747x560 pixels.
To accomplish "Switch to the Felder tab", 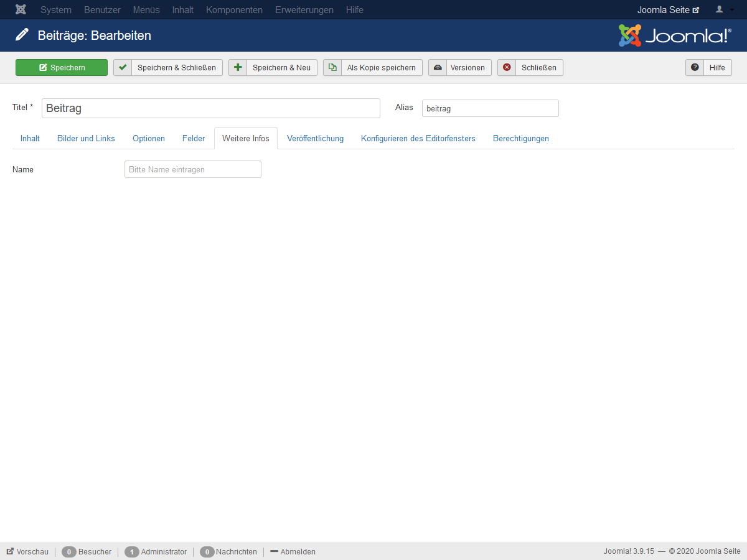I will 194,138.
